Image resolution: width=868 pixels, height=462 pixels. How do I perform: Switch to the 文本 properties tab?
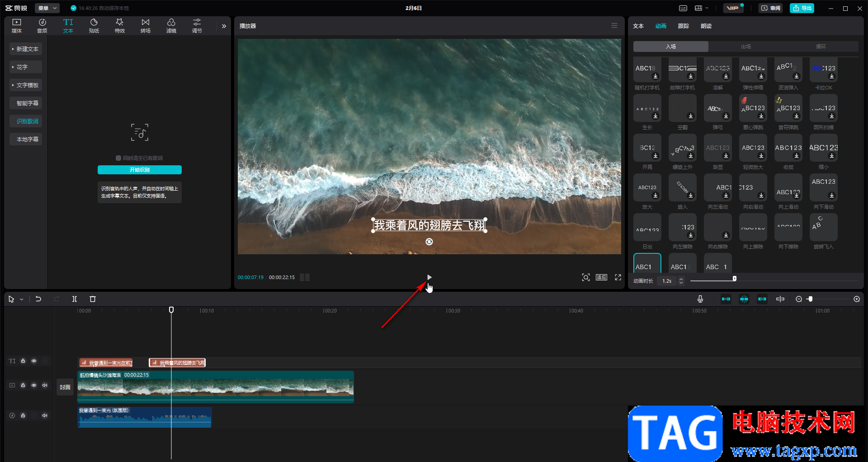pyautogui.click(x=638, y=26)
